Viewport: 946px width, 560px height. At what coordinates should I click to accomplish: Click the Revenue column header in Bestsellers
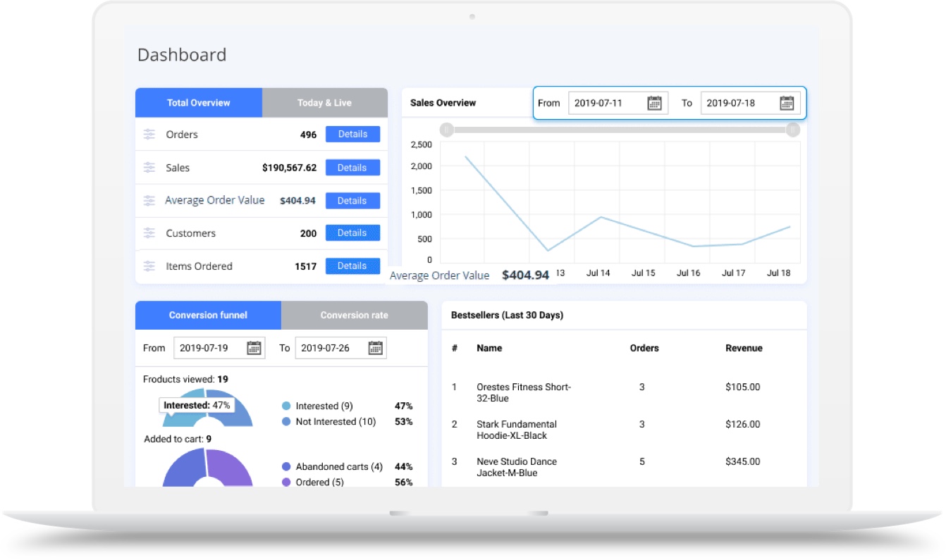[744, 348]
